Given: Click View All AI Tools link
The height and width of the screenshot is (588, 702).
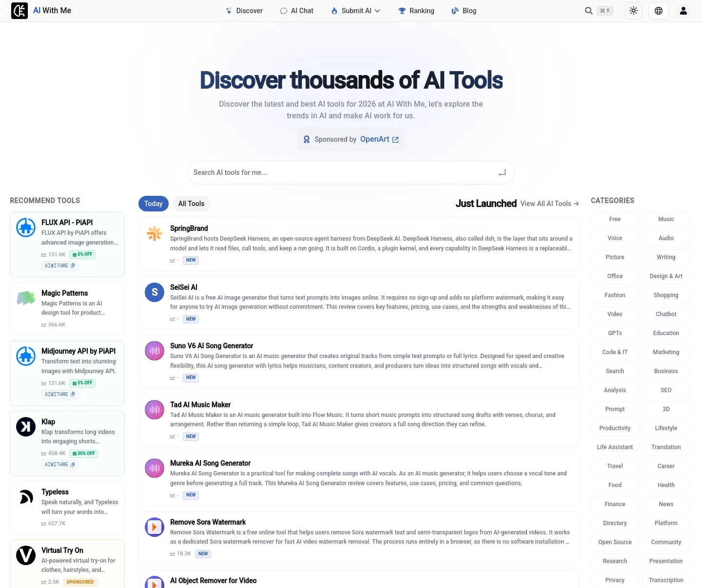Looking at the screenshot, I should [549, 204].
